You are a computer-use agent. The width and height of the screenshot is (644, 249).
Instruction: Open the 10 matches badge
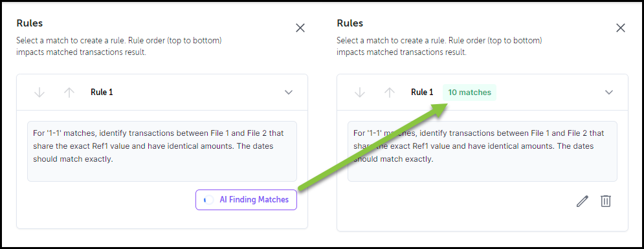pyautogui.click(x=469, y=92)
